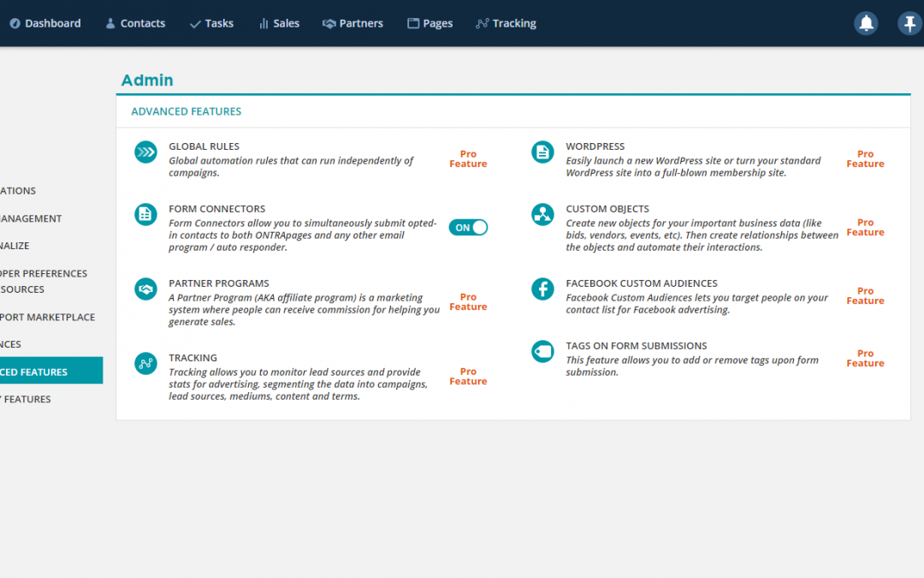Click the Tags on Form Submissions icon
The width and height of the screenshot is (924, 578).
(542, 351)
